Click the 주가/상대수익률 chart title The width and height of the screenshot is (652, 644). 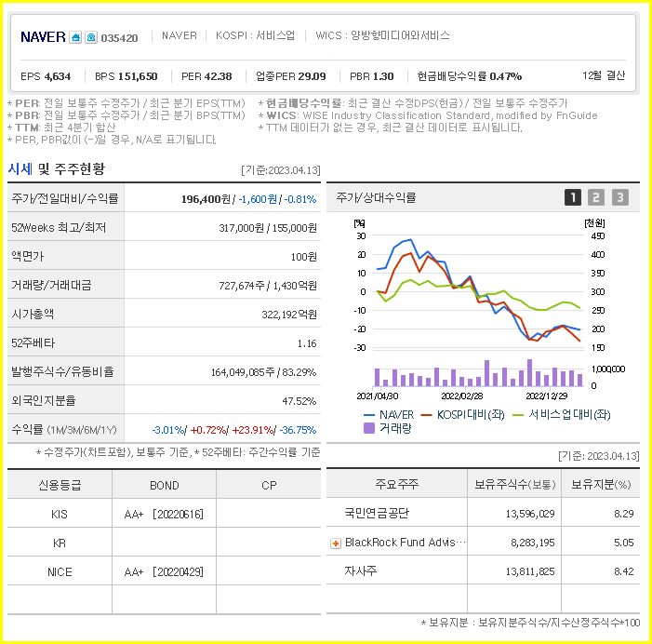click(x=376, y=197)
